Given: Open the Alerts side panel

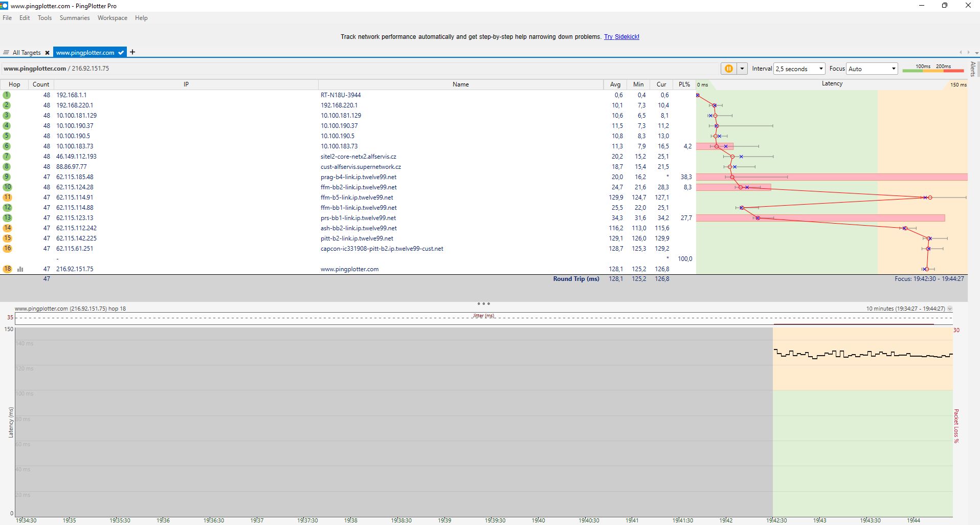Looking at the screenshot, I should pos(973,69).
